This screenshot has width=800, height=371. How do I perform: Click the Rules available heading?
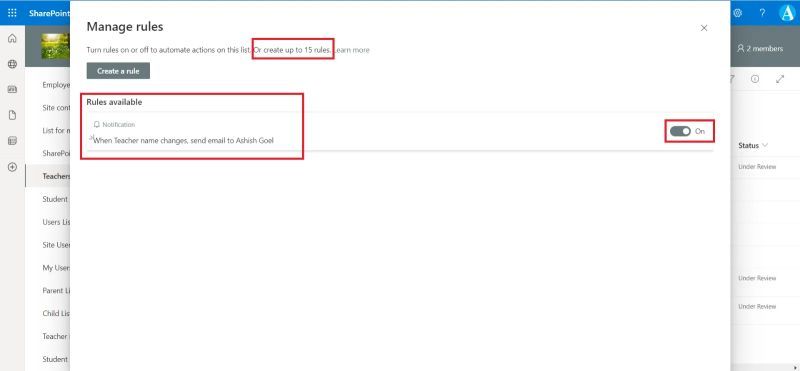click(114, 102)
